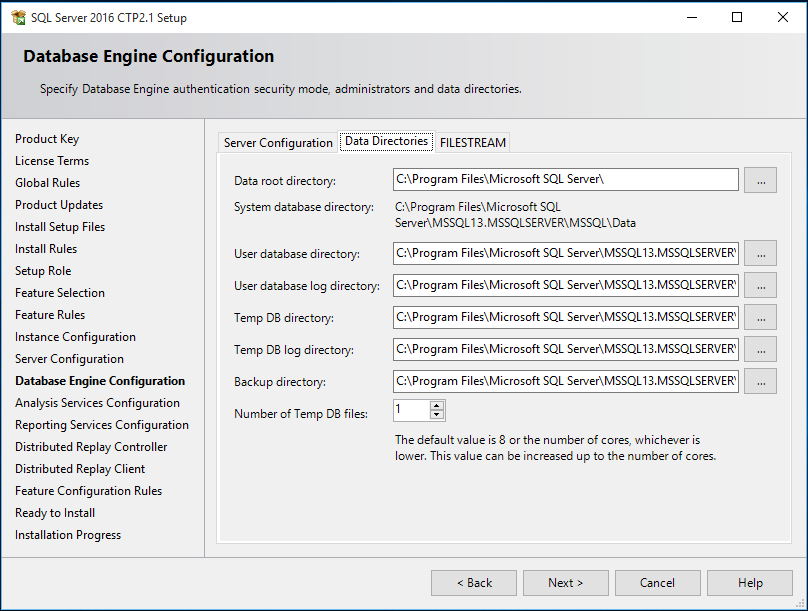Select Database Engine Configuration sidebar step
Screen dimensions: 808x611
click(100, 381)
